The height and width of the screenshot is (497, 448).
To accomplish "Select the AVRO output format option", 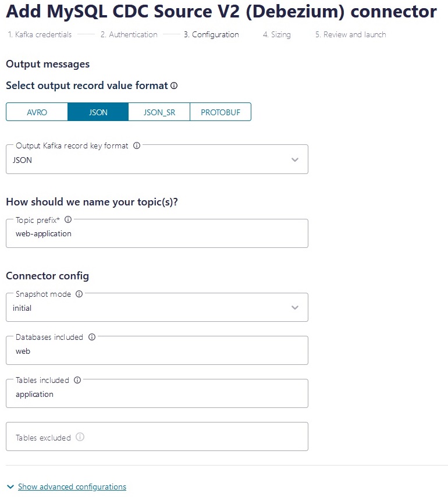I will click(37, 112).
